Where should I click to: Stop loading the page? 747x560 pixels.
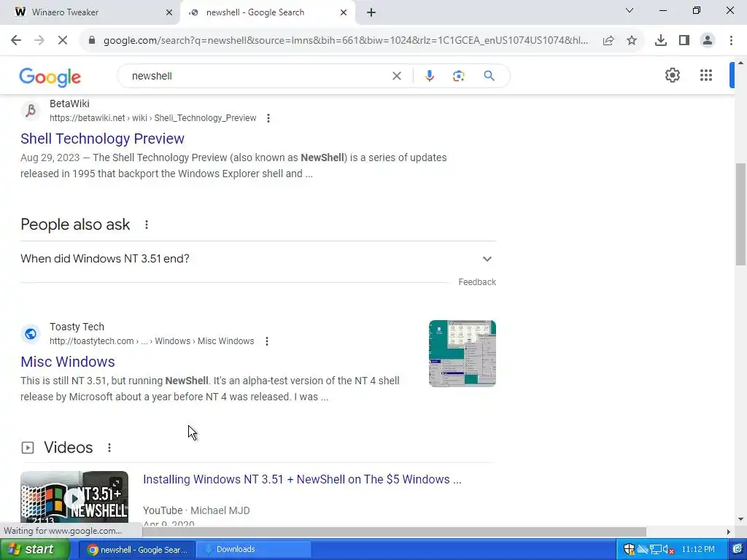63,41
